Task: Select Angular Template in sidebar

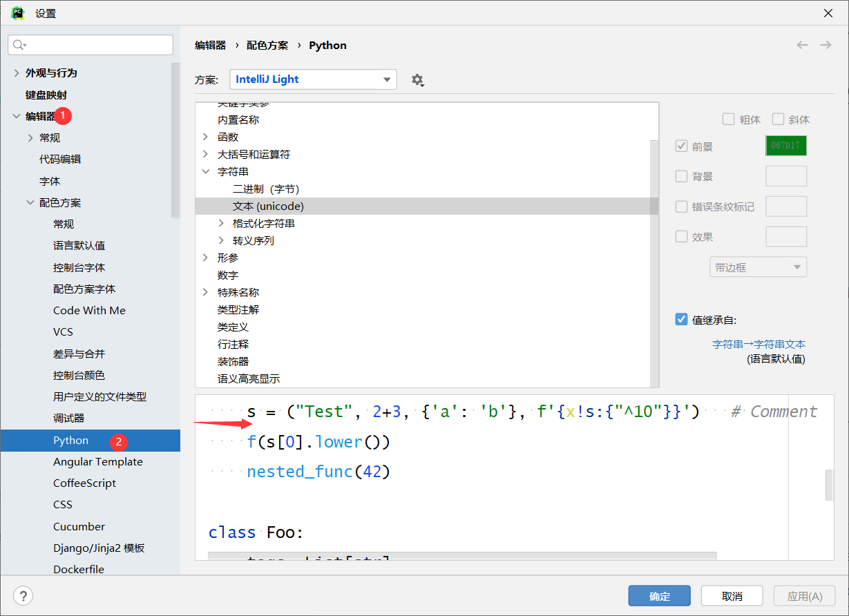Action: [x=98, y=461]
